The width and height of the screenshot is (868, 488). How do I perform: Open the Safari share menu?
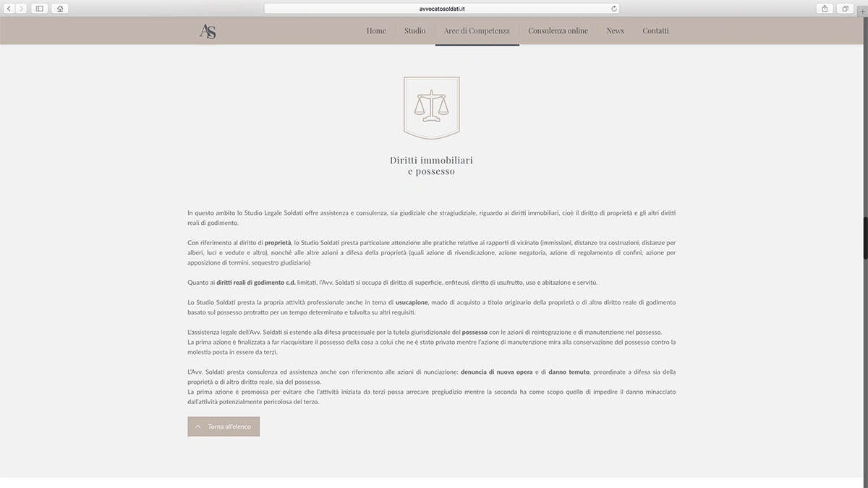coord(825,9)
